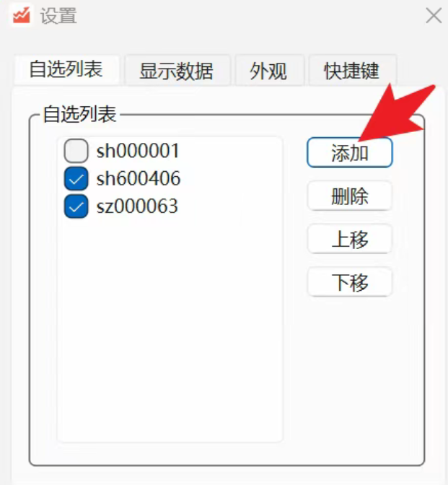
Task: Open the 显示数据 tab
Action: [177, 71]
